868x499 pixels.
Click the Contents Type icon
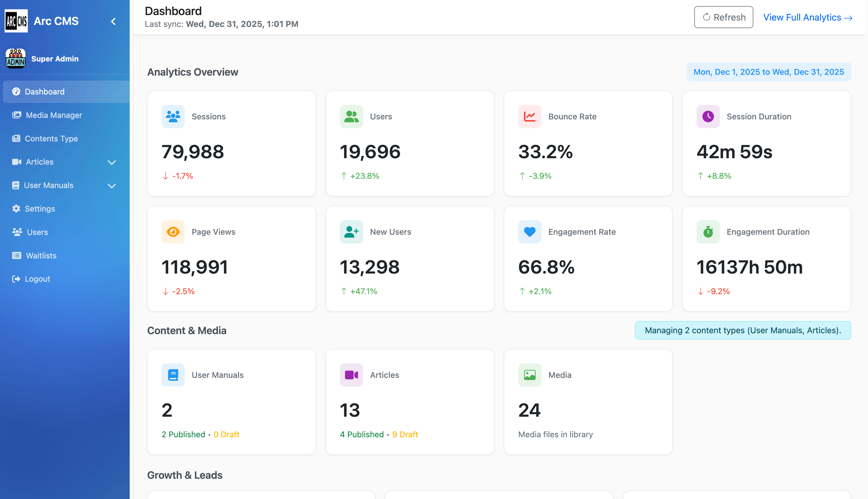pos(17,139)
